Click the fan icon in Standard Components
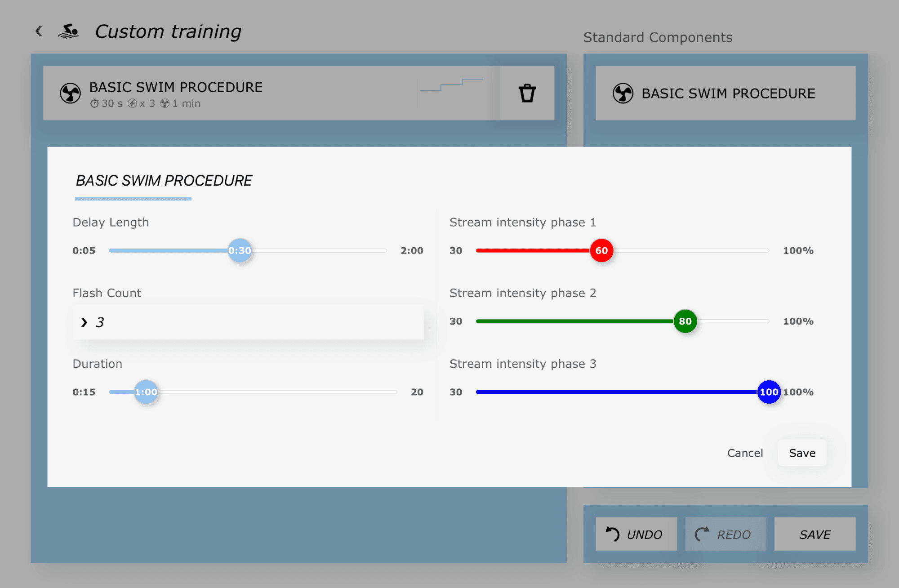This screenshot has height=588, width=899. tap(623, 94)
